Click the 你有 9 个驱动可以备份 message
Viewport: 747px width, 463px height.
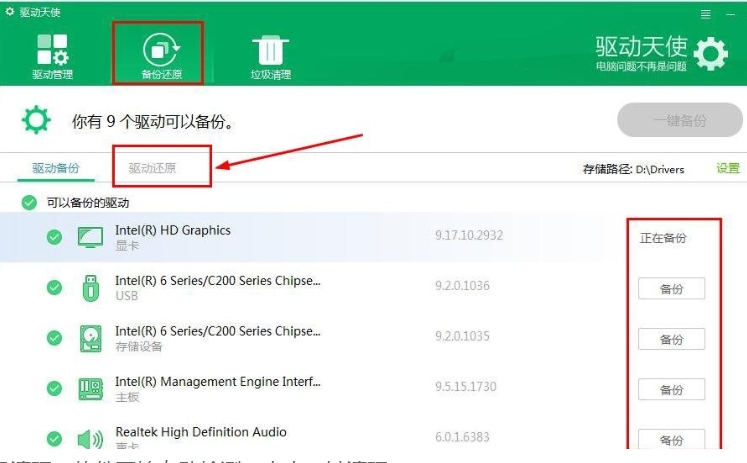(x=153, y=121)
